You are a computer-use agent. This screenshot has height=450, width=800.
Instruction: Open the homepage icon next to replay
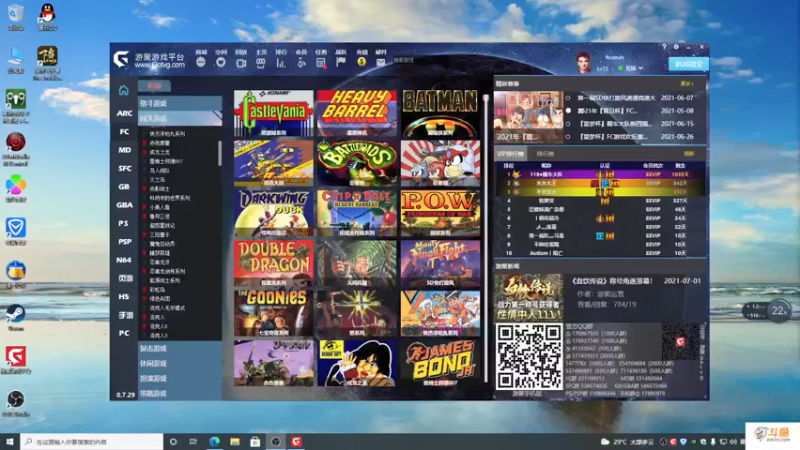click(x=261, y=63)
